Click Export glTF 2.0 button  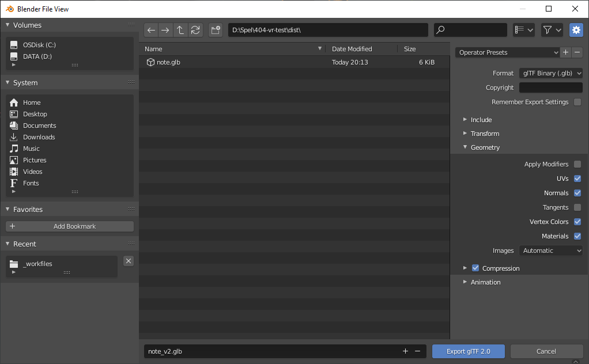coord(469,351)
